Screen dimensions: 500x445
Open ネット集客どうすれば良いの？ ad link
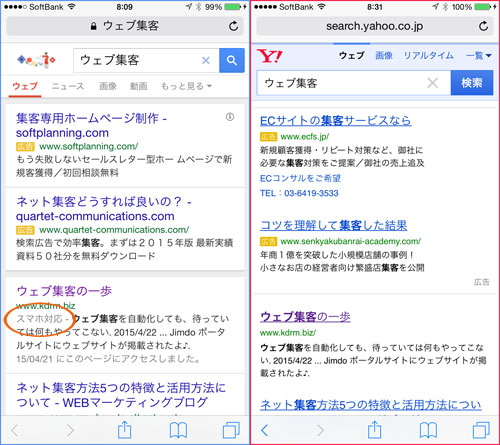[x=104, y=209]
